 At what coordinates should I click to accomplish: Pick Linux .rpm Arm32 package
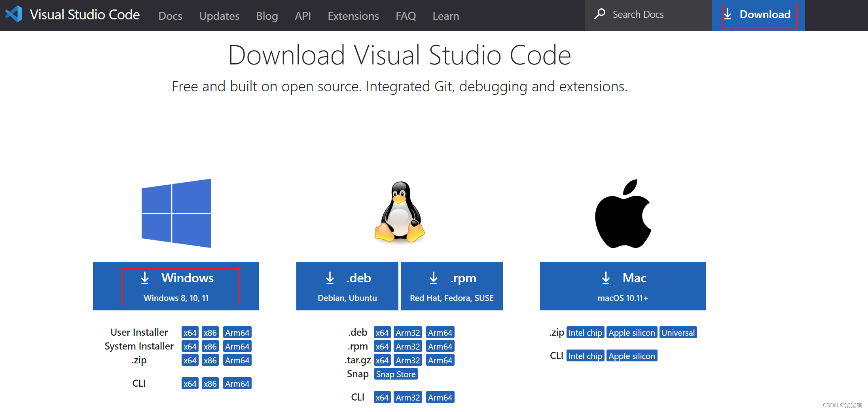click(408, 346)
